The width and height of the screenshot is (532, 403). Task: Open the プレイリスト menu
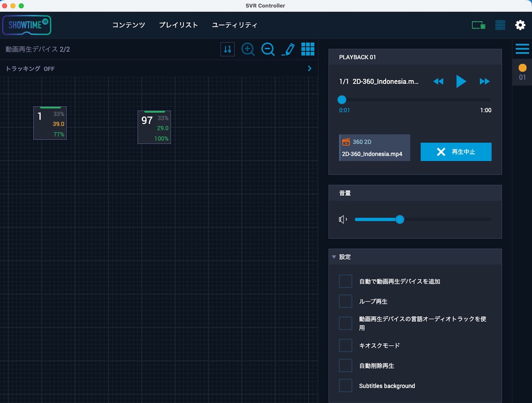coord(178,25)
